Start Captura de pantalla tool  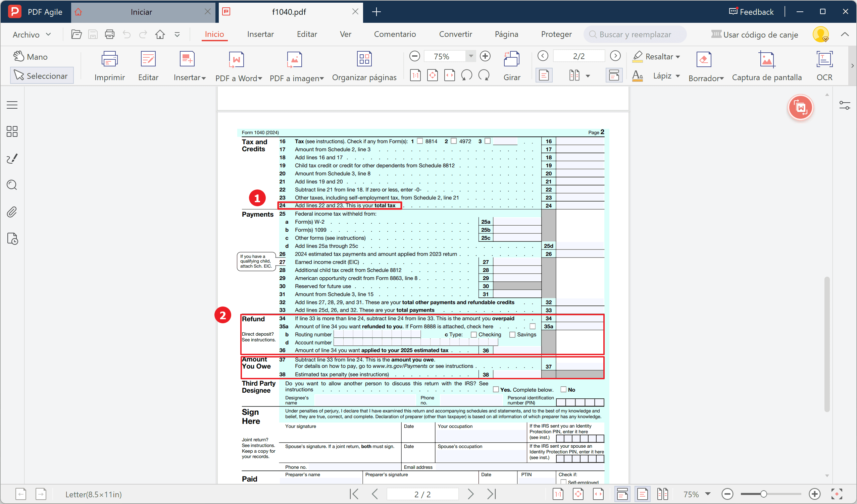click(x=766, y=66)
